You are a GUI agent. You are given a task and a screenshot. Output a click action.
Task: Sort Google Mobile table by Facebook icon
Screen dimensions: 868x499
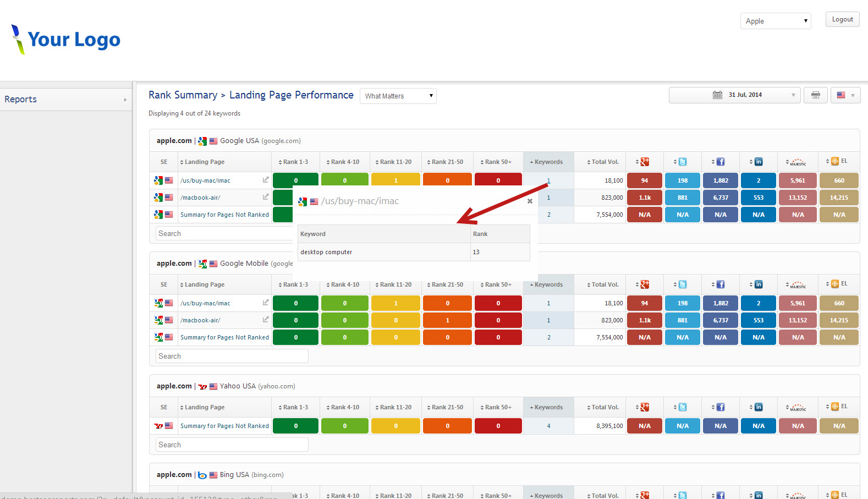click(x=720, y=284)
